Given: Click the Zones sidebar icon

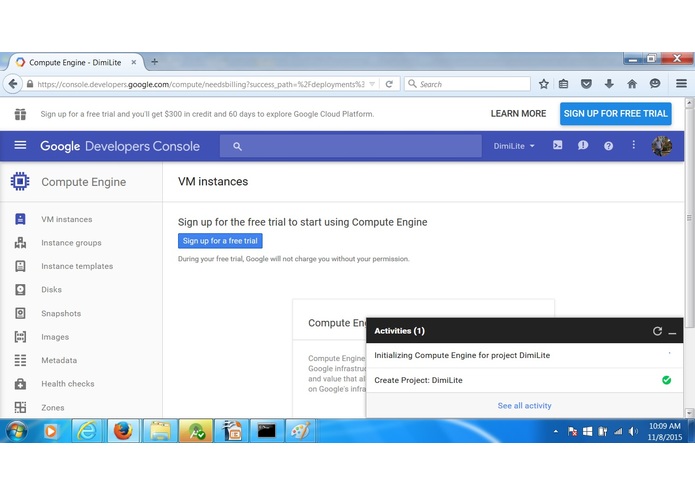Looking at the screenshot, I should tap(20, 407).
